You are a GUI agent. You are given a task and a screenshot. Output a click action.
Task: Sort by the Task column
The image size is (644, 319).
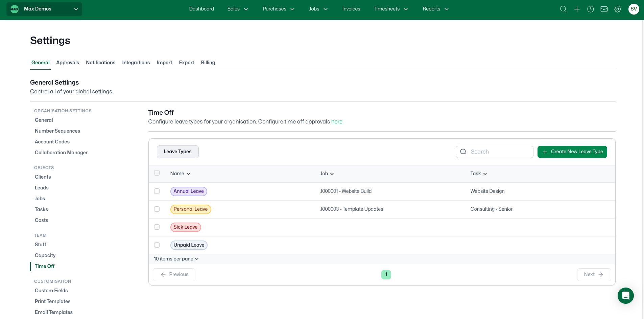(479, 174)
